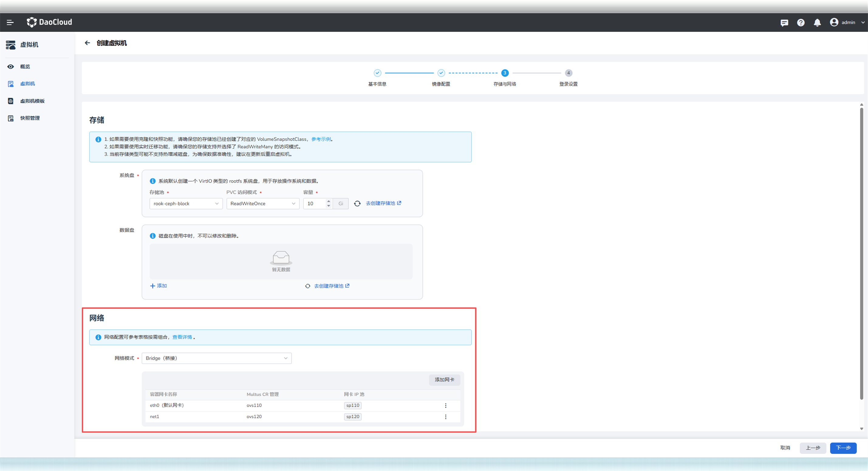This screenshot has width=868, height=471.
Task: Click 取消 to cancel creation
Action: 785,448
